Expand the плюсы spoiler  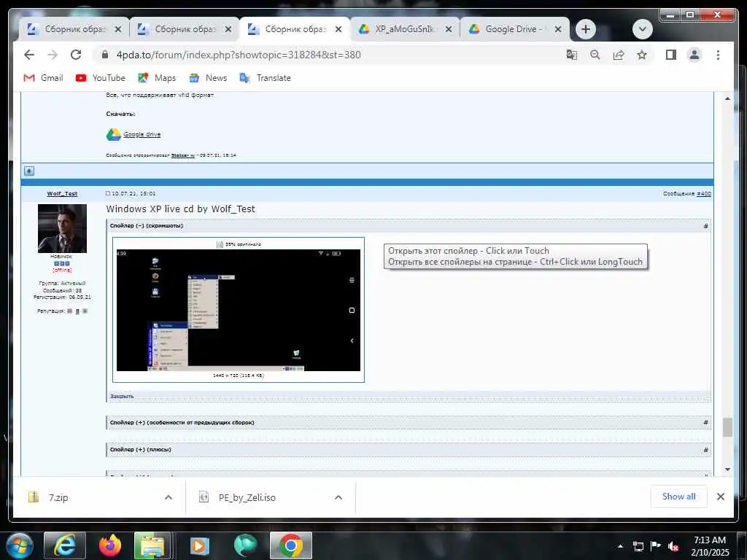(x=141, y=449)
